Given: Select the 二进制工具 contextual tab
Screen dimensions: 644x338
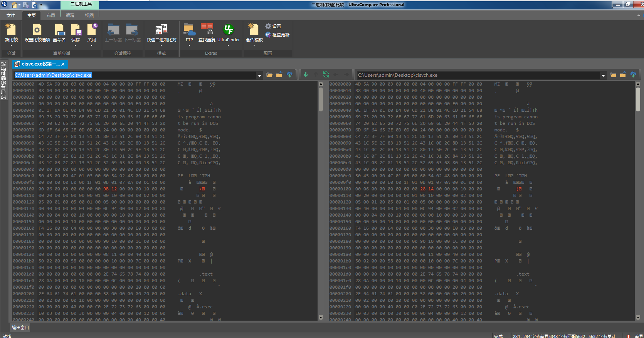Looking at the screenshot, I should (81, 4).
